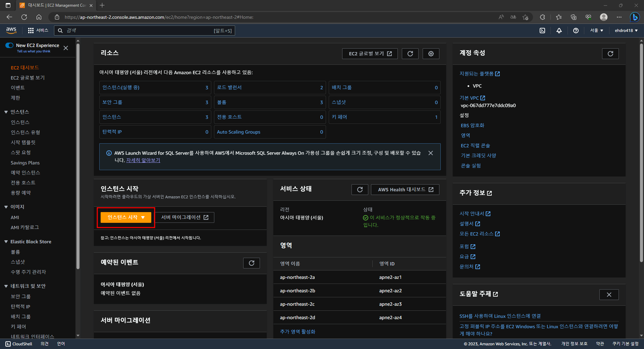Open the 키 페어 resource link
The width and height of the screenshot is (644, 349).
click(339, 117)
